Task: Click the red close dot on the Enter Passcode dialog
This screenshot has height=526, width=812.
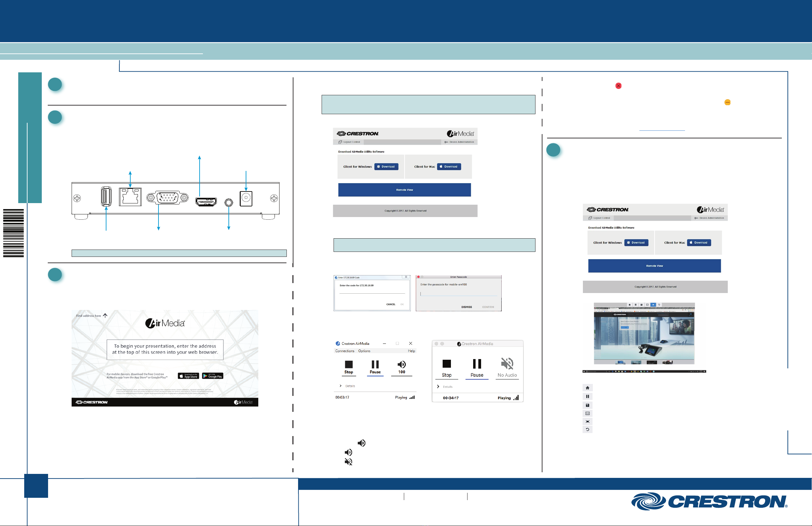Action: click(418, 277)
